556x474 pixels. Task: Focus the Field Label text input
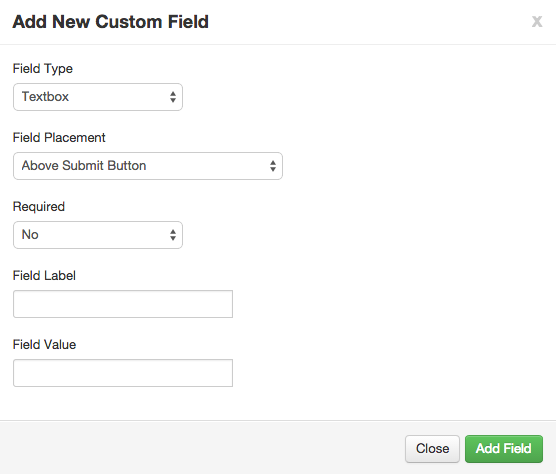pos(123,304)
